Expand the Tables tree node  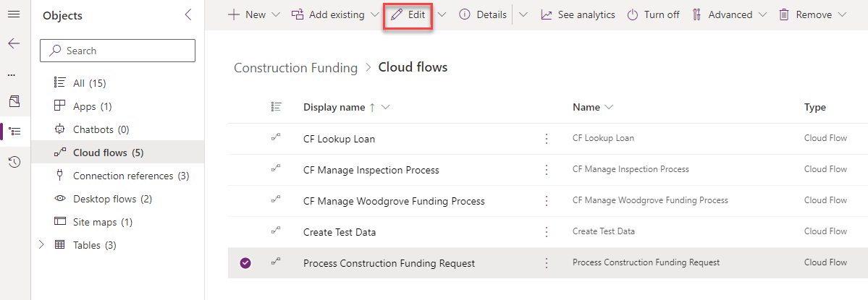pos(42,245)
